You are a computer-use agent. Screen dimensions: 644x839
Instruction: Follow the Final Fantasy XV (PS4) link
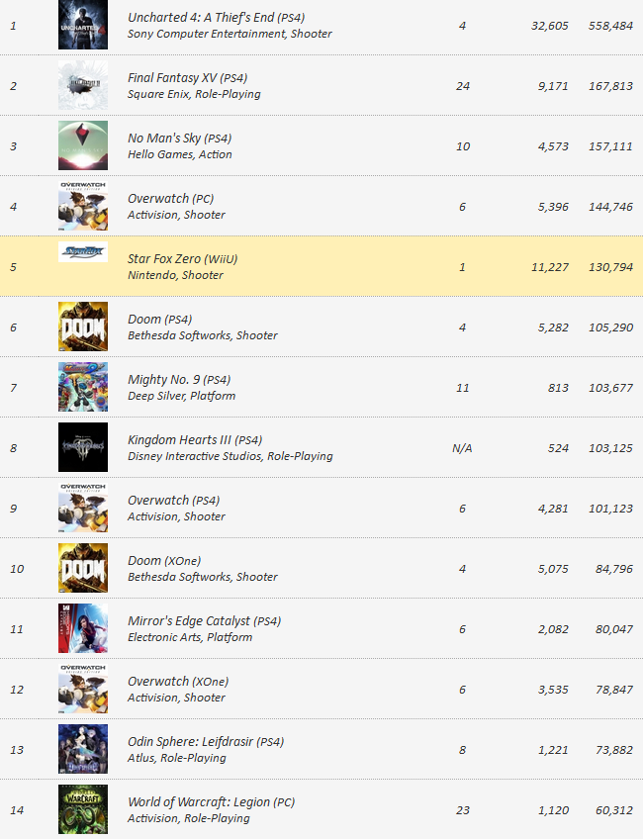click(x=187, y=77)
